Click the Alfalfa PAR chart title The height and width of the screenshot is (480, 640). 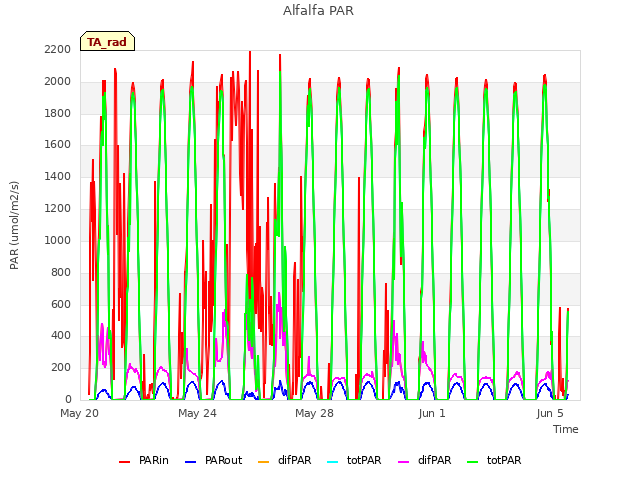click(x=318, y=10)
